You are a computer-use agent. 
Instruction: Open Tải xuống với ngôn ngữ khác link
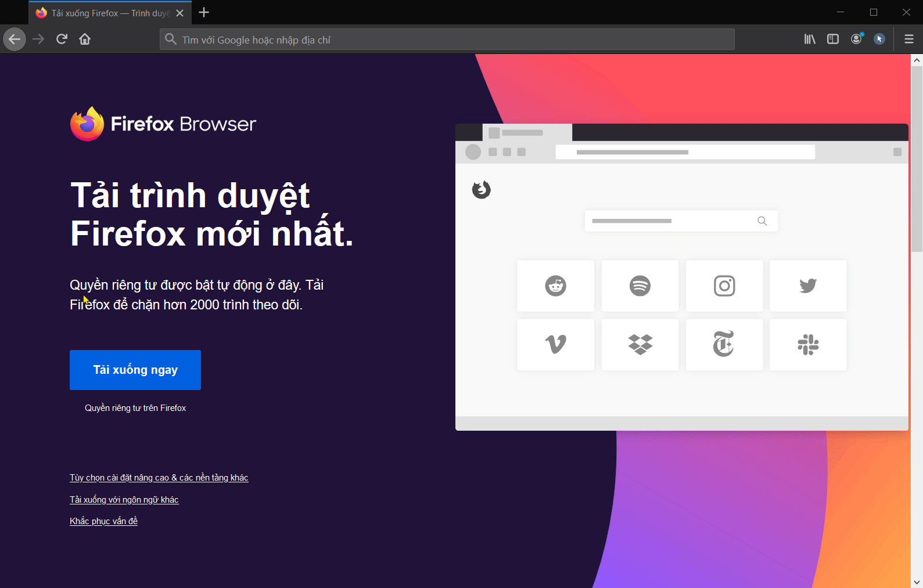[124, 500]
